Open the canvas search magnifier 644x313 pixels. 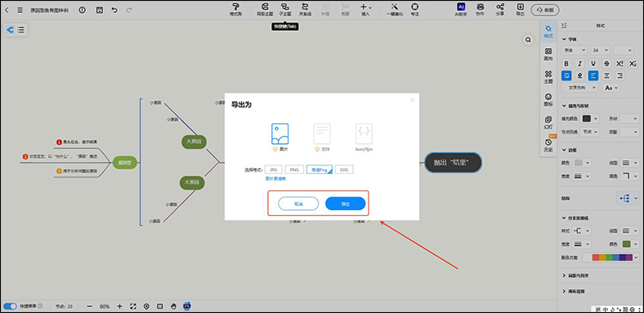[528, 39]
